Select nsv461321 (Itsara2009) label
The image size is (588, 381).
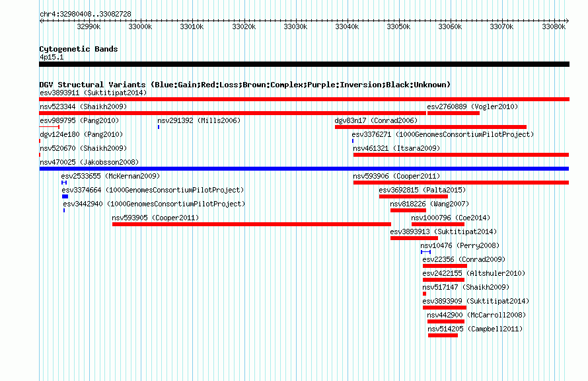coord(397,148)
